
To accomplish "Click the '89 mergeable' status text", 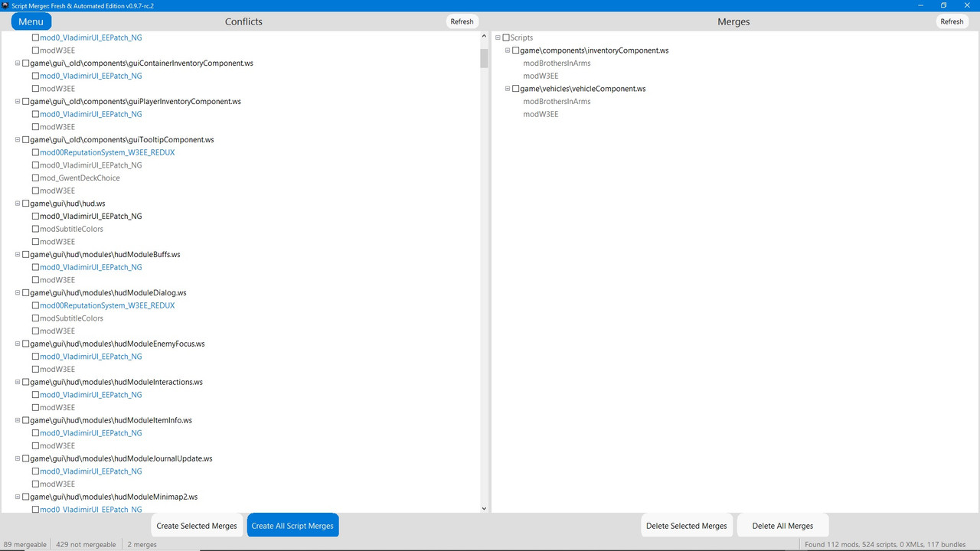I will click(24, 545).
